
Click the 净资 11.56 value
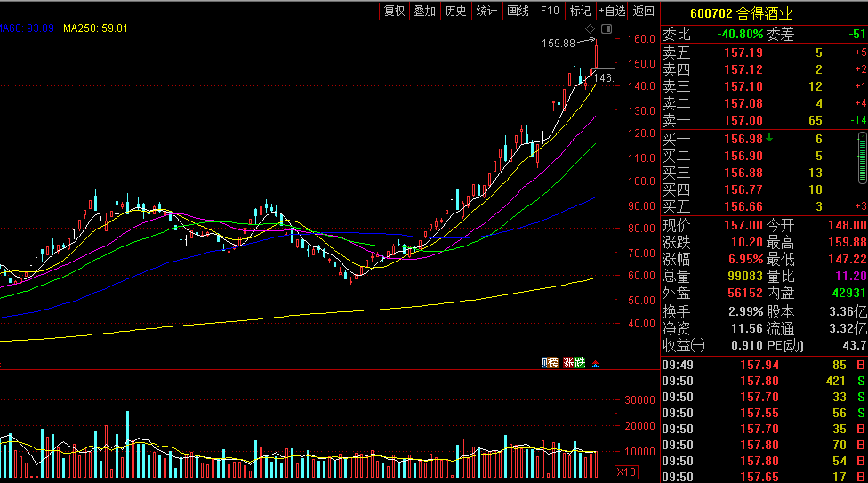[747, 329]
